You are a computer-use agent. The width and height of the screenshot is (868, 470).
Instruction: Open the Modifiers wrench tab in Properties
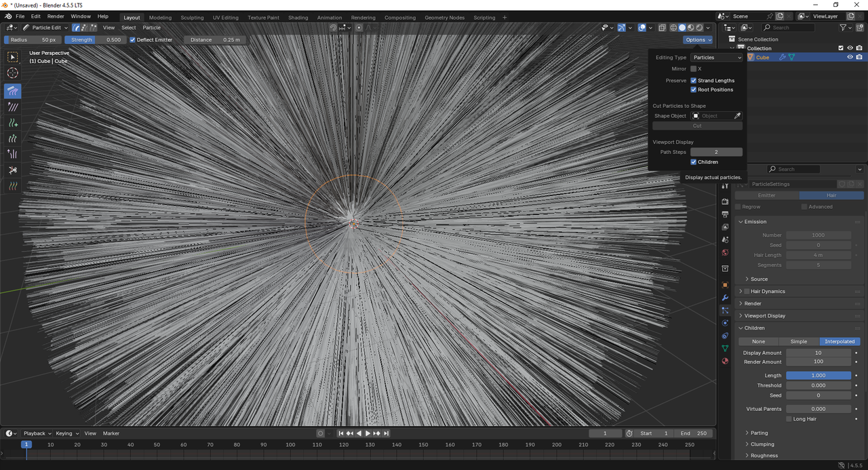725,298
